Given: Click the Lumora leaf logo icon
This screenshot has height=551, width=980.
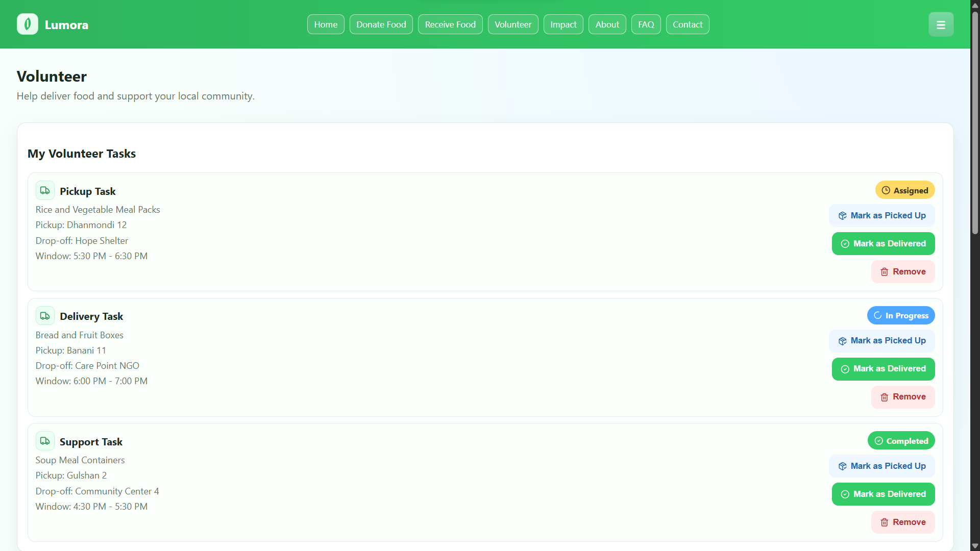Looking at the screenshot, I should click(28, 24).
